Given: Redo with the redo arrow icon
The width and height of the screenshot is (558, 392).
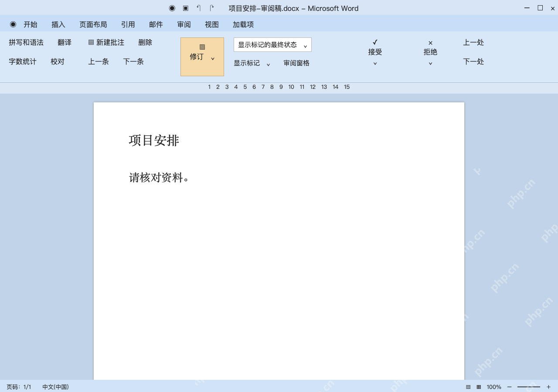Looking at the screenshot, I should click(212, 8).
